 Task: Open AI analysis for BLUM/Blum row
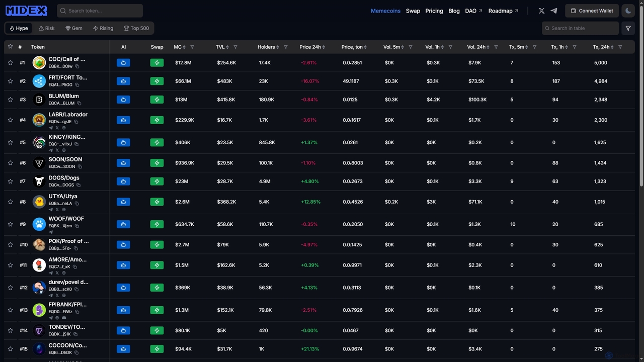(x=123, y=100)
